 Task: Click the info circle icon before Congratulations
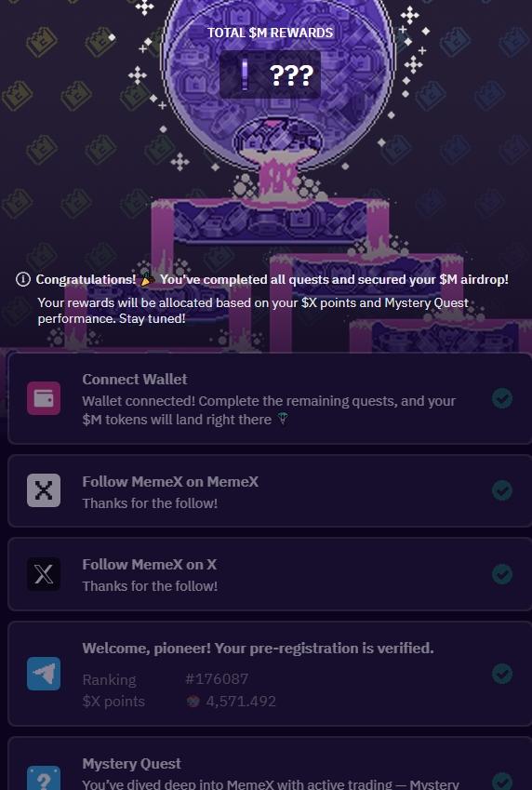(22, 279)
